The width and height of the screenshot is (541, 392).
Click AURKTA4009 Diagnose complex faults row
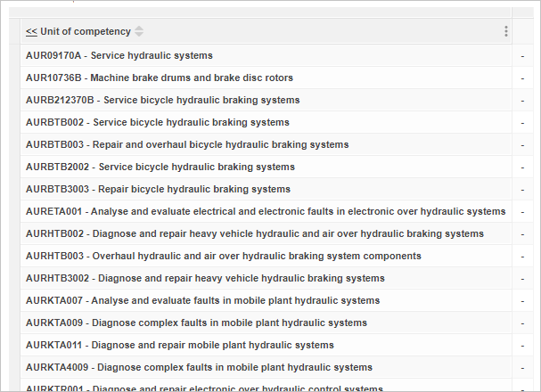[x=199, y=367]
